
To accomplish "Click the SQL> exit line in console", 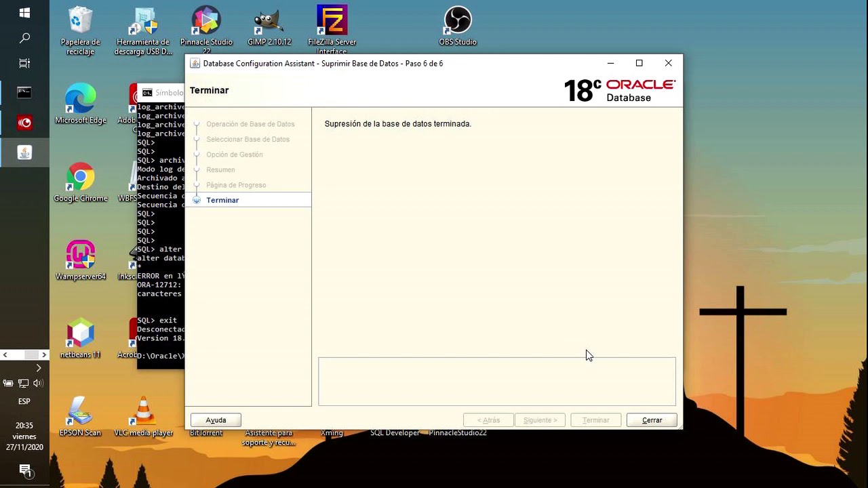I will click(157, 321).
